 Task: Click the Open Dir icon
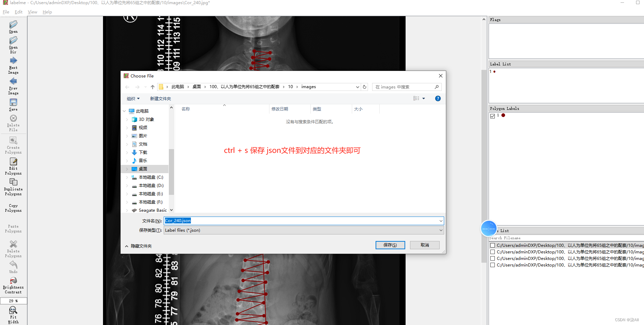click(x=13, y=40)
